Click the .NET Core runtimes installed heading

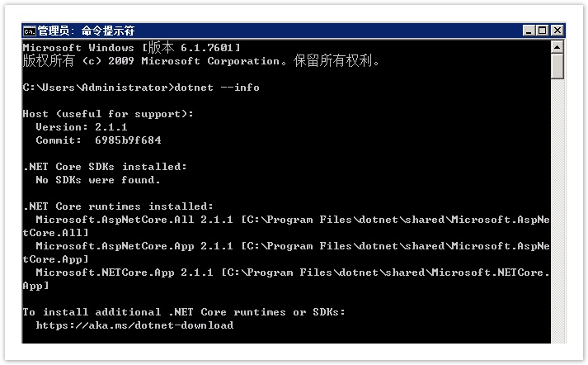tap(118, 206)
